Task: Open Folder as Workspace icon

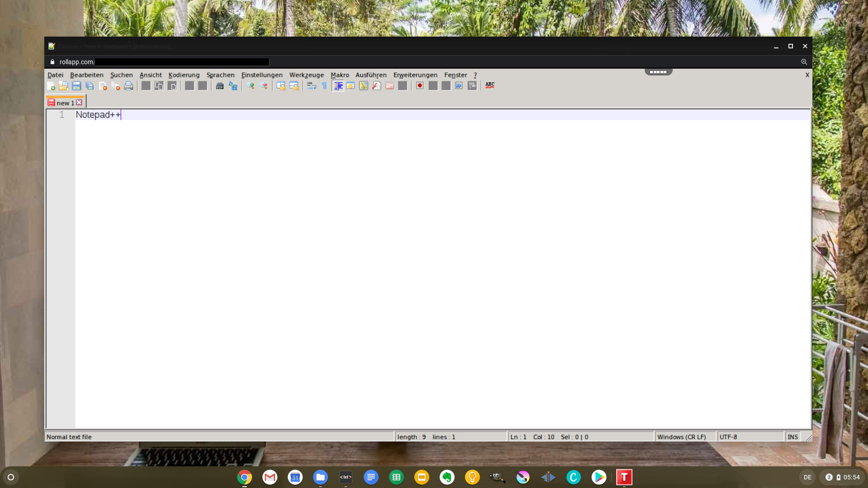Action: pos(390,86)
